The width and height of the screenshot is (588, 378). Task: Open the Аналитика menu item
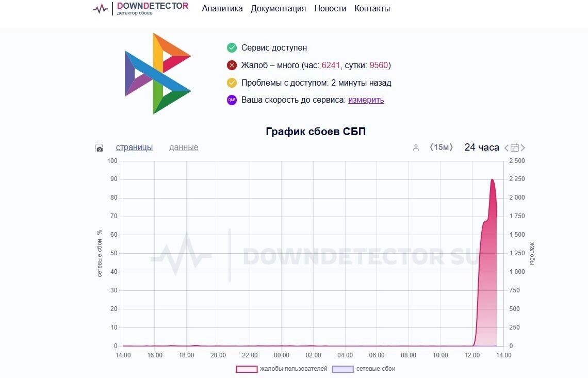click(222, 8)
